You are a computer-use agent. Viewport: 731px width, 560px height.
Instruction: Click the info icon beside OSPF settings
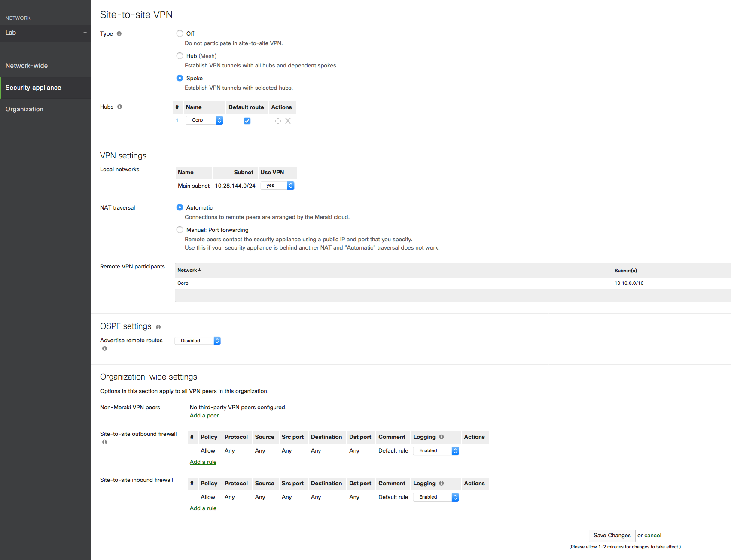coord(158,327)
